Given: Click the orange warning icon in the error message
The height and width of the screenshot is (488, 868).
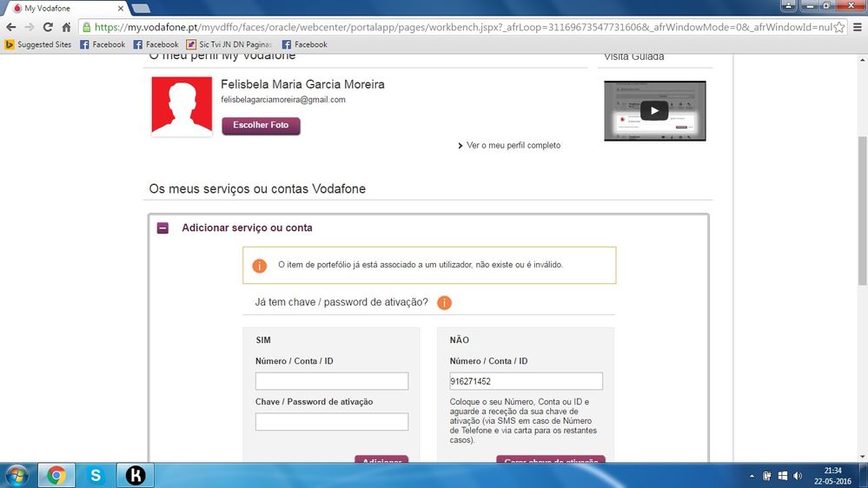Looking at the screenshot, I should point(259,266).
